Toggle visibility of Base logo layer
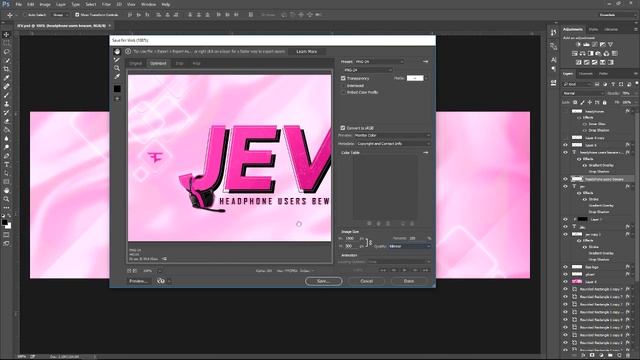The width and height of the screenshot is (640, 360). click(x=565, y=267)
